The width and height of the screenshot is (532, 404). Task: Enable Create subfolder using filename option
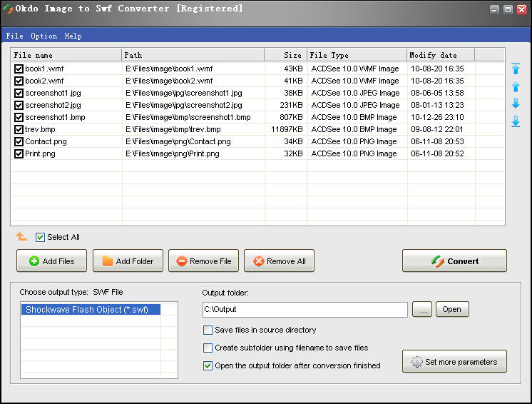208,348
